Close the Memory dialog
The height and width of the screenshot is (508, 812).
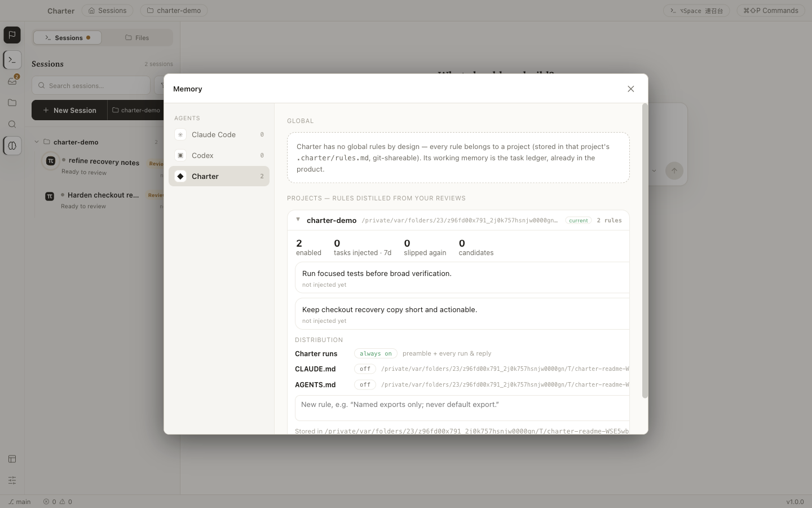tap(630, 89)
